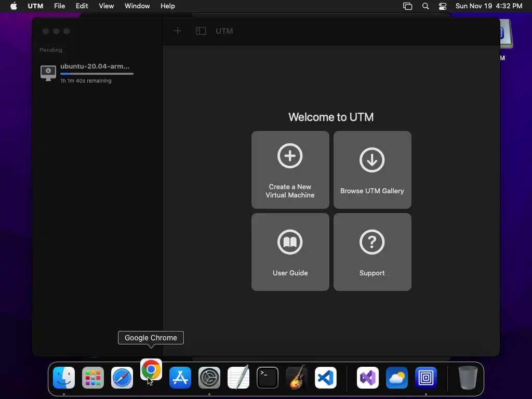Viewport: 532px width, 399px height.
Task: Click 'Welcome to UTM' heading
Action: point(331,117)
